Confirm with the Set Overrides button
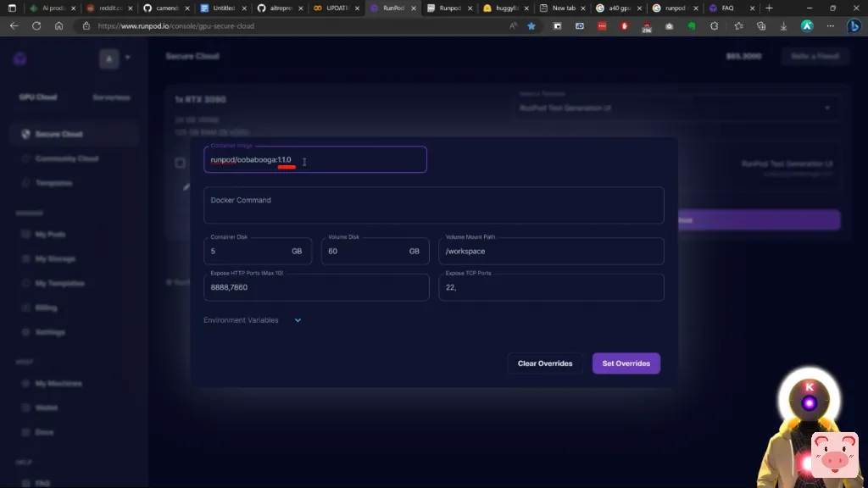868x488 pixels. click(626, 363)
